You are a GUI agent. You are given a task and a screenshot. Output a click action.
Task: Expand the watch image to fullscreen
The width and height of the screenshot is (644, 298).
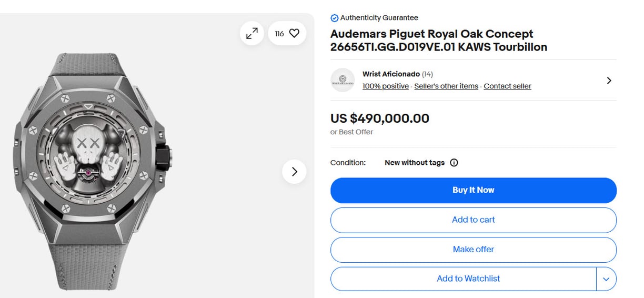(x=252, y=33)
